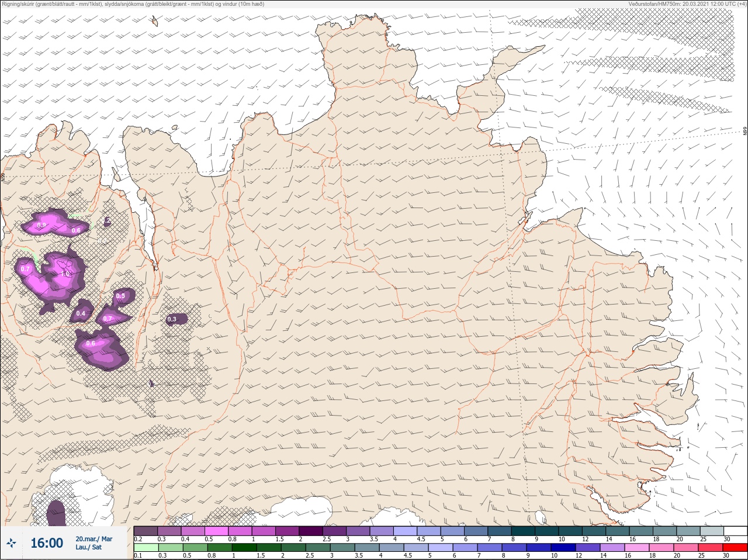Screen dimensions: 748x560
Task: Pick the dark teal 9 swatch in upper legend row
Action: pos(546,531)
